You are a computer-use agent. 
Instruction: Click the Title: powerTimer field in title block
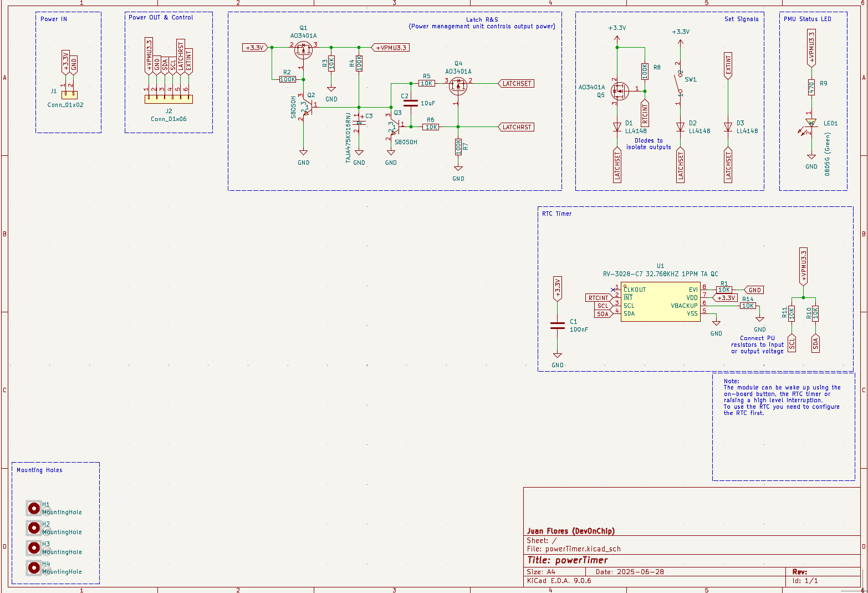coord(567,560)
